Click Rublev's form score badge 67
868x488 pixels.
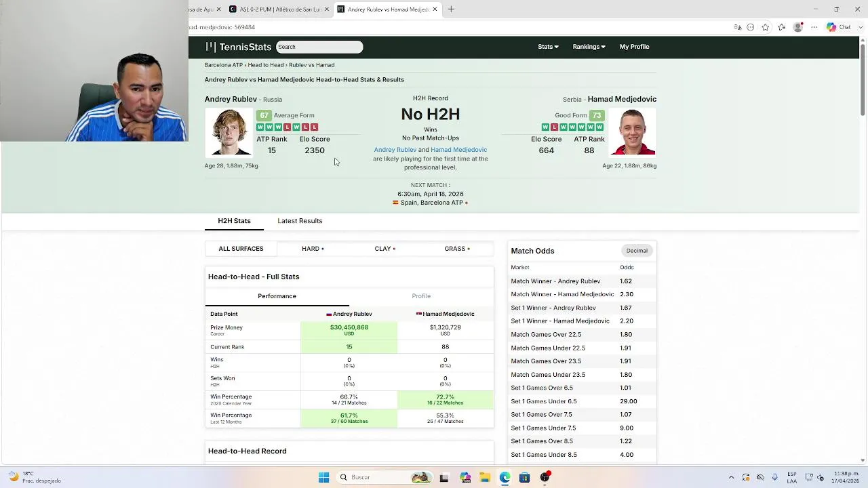point(264,115)
